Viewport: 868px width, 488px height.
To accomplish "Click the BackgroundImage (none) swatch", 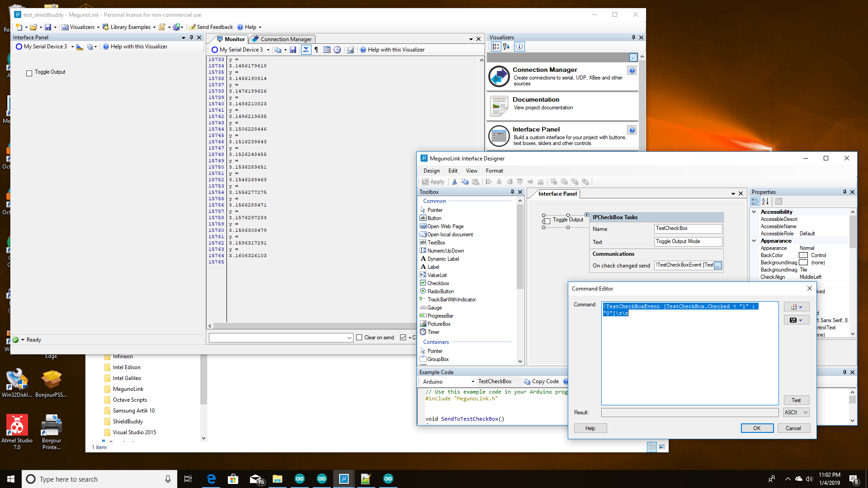I will pyautogui.click(x=803, y=263).
